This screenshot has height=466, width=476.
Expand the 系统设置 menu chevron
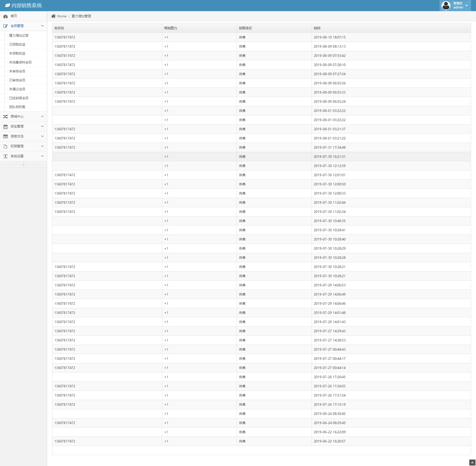[x=42, y=156]
